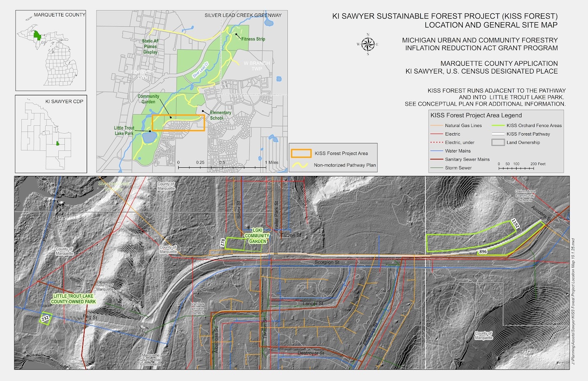Click the dotted Electric, under legend symbol

436,142
